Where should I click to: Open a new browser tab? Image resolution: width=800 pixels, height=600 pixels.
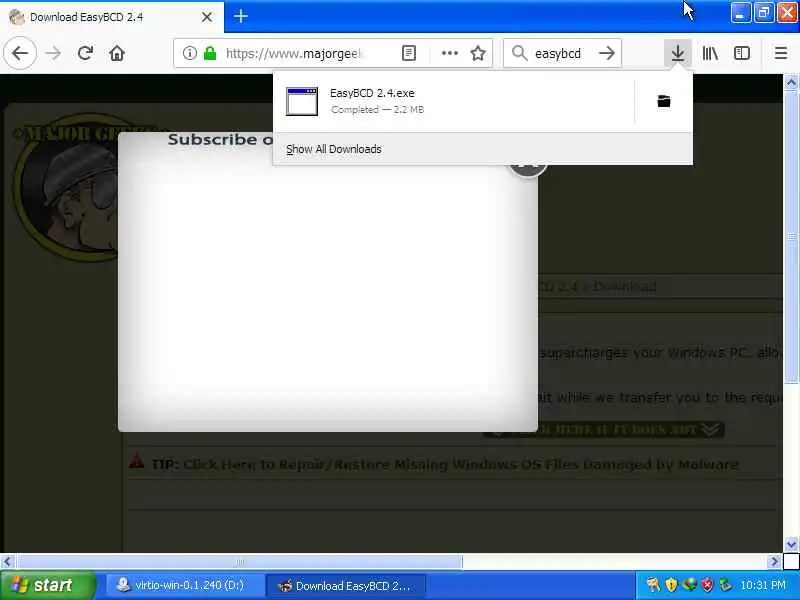click(241, 16)
